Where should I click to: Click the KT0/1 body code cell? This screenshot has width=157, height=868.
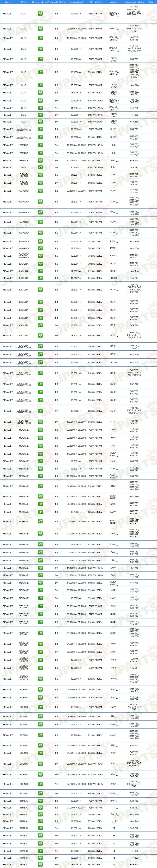pos(114,363)
